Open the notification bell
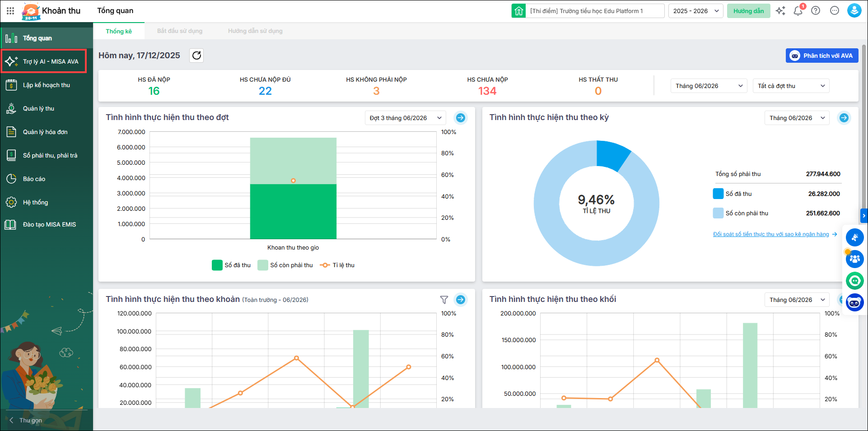 tap(798, 11)
